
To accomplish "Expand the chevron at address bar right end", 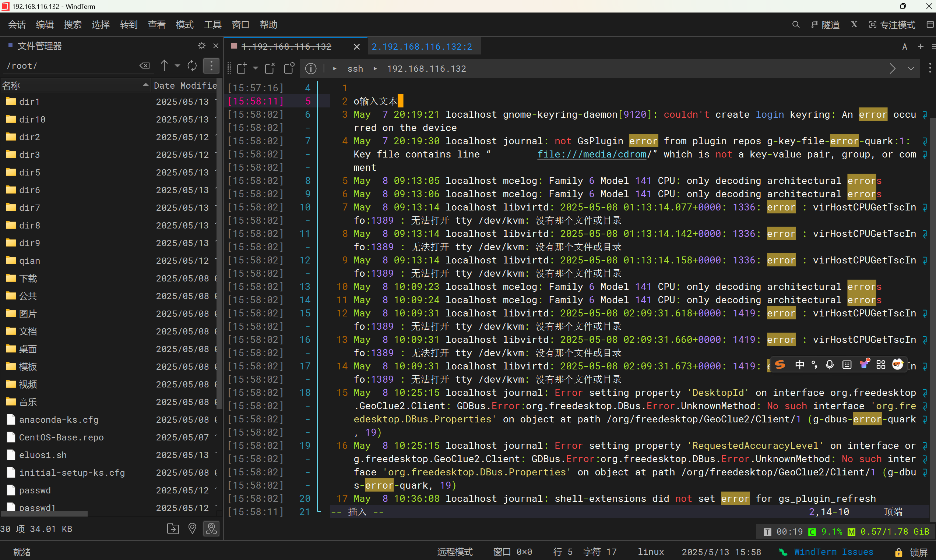I will coord(911,69).
